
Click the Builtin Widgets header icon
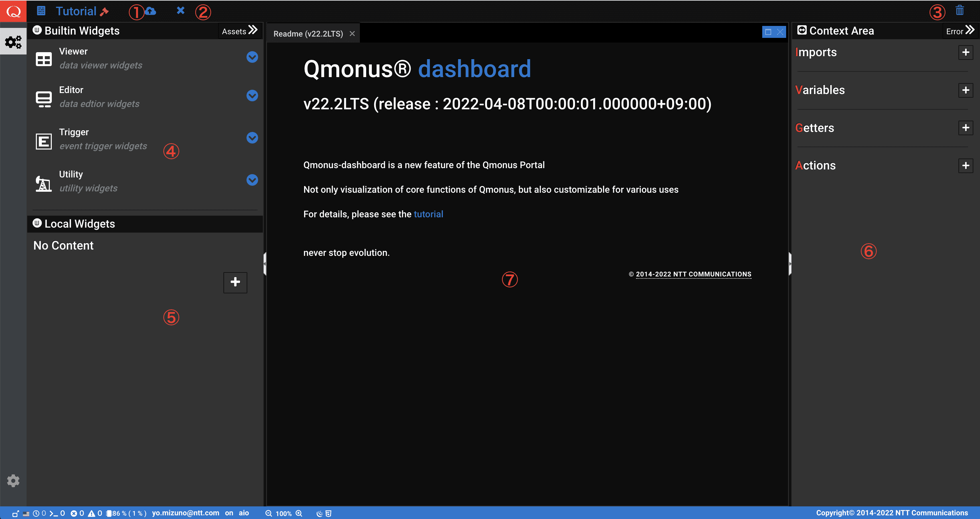click(37, 30)
